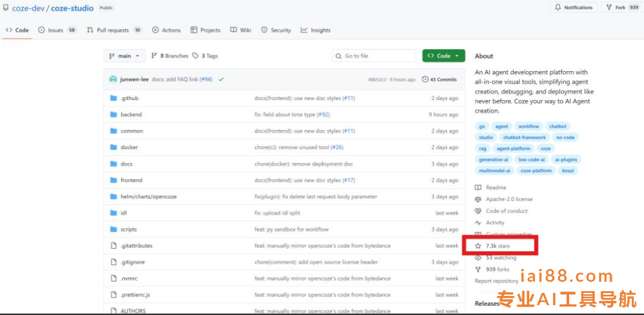Viewport: 644px width, 315px height.
Task: Switch to the Code tab
Action: point(17,30)
